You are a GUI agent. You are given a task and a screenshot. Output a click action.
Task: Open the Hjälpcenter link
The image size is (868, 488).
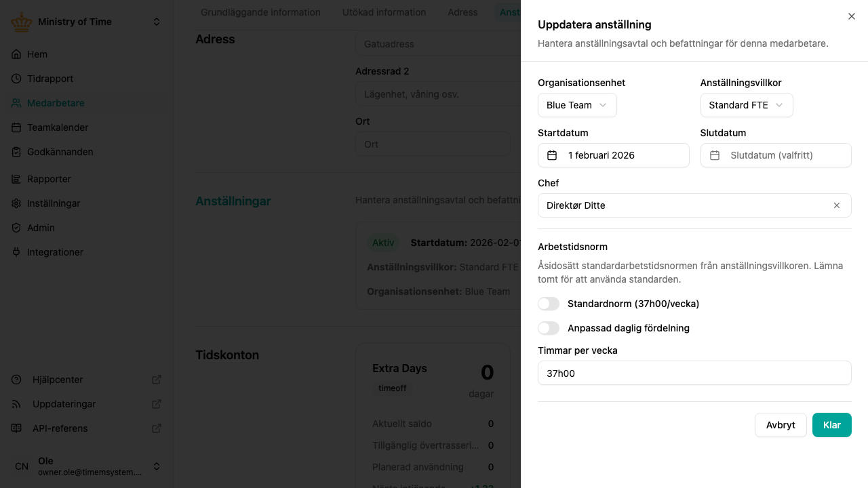tap(87, 380)
